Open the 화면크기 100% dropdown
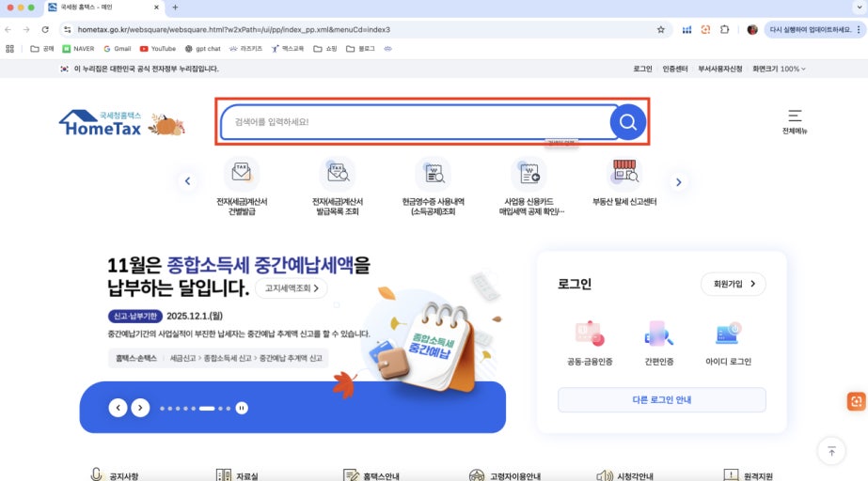 [x=779, y=69]
